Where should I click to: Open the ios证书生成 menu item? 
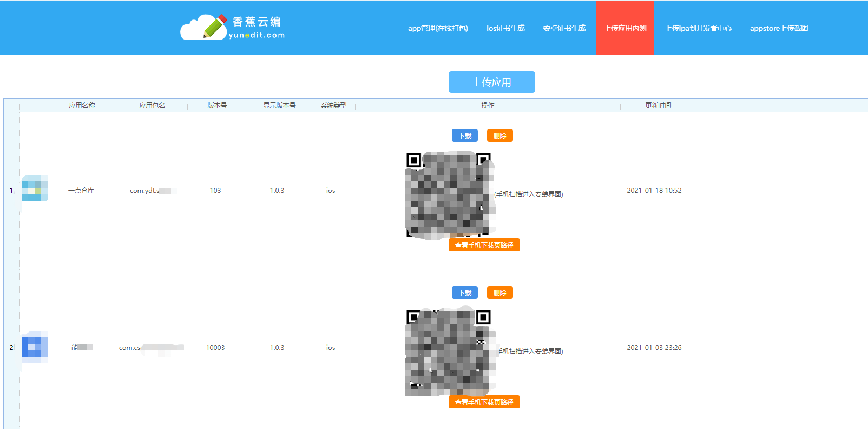point(505,28)
